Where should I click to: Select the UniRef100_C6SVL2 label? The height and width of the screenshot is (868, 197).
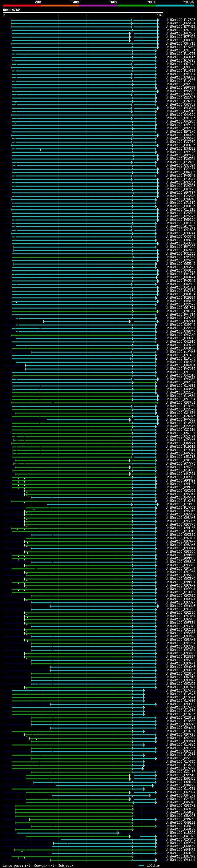180,104
